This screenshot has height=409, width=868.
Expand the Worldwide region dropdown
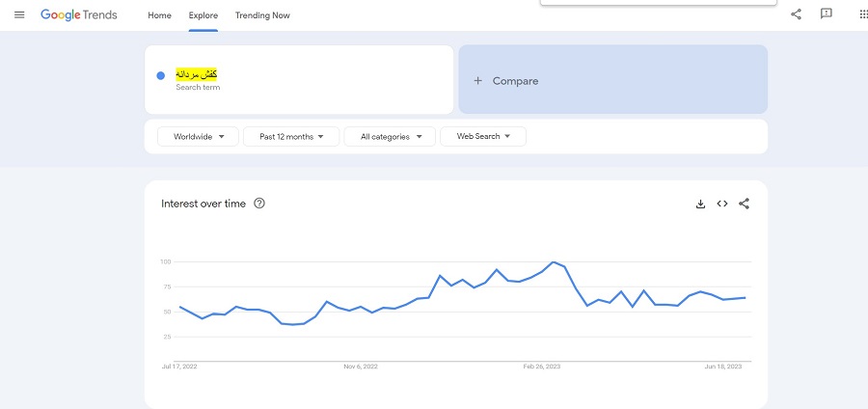coord(198,137)
